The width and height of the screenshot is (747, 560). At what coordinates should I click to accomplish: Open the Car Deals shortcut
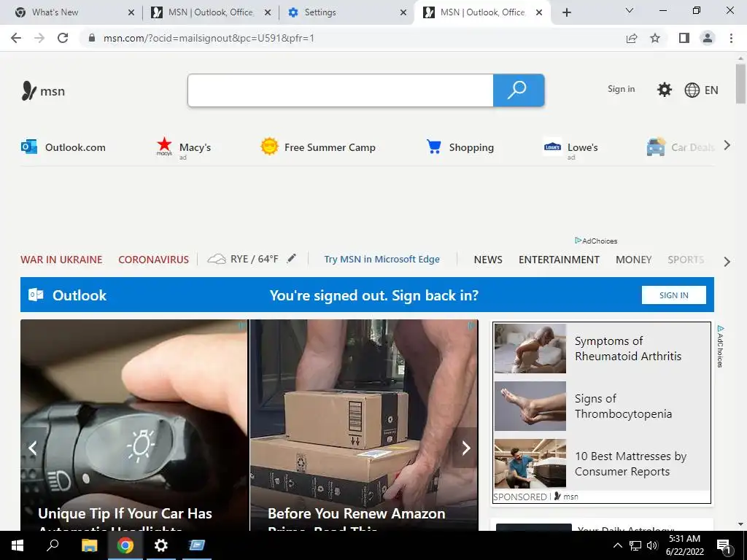(x=681, y=147)
